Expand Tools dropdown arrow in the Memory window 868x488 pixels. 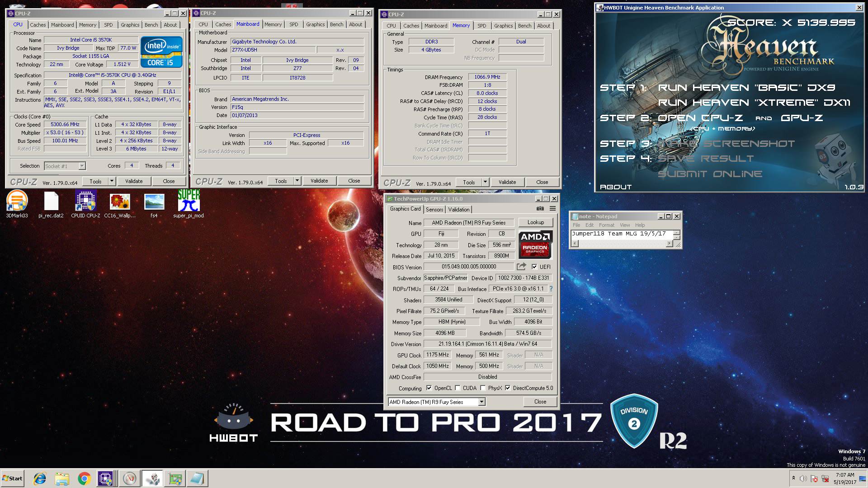tap(485, 182)
